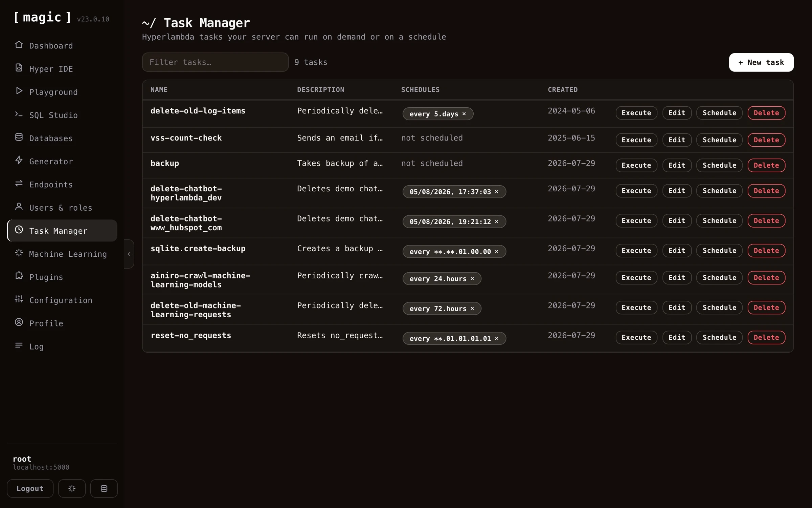Execute the delete-chatbot-www_hubspot_com task
Screen dimensions: 812x508
[x=636, y=220]
